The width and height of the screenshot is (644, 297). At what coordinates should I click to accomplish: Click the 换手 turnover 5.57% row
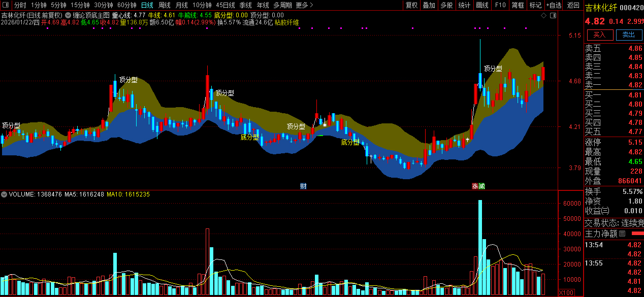(x=614, y=191)
